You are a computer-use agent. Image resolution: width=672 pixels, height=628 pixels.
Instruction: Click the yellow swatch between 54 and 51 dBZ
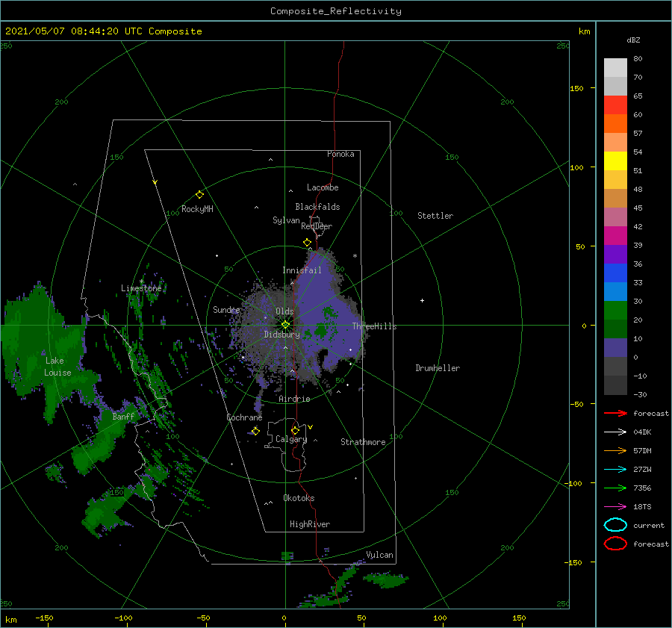[x=615, y=161]
